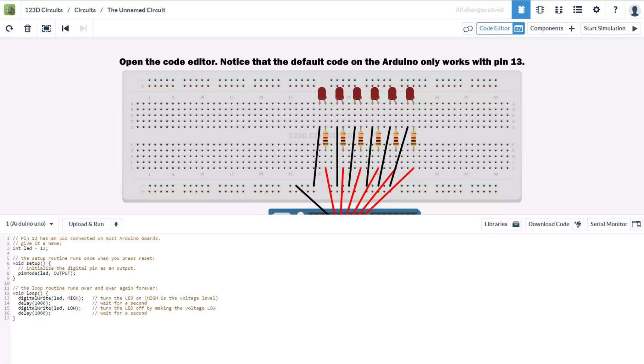Click 'digitalWrite(led, LOW);' code line
The width and height of the screenshot is (644, 364).
point(49,308)
